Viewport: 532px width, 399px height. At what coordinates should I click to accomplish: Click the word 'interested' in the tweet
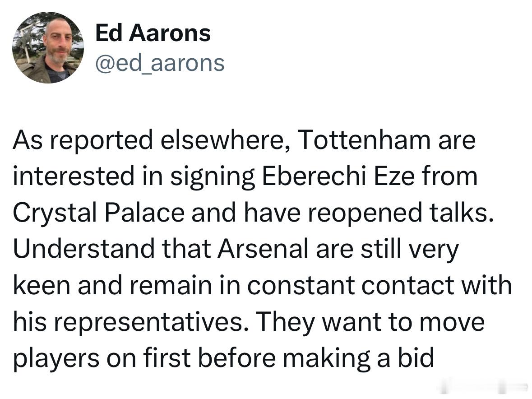pos(74,176)
